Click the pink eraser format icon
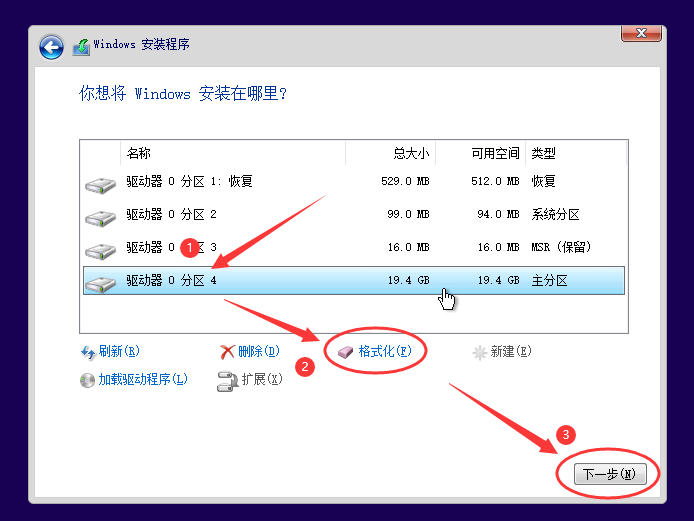The image size is (694, 521). coord(346,352)
